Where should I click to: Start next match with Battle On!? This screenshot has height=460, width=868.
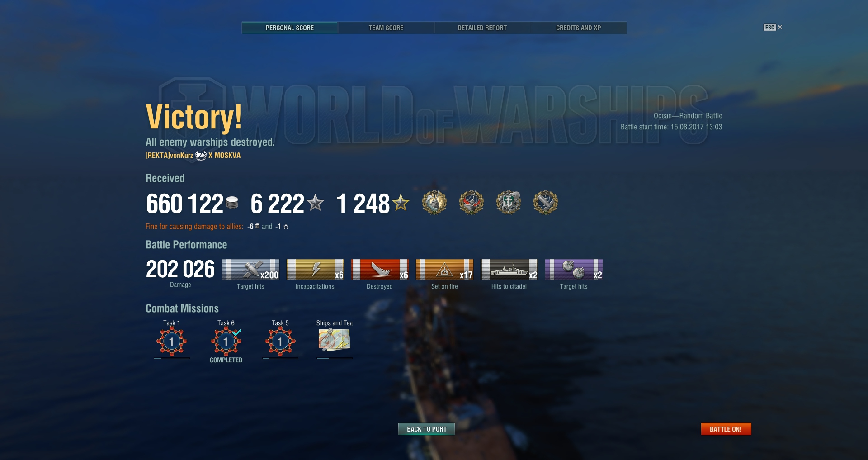tap(726, 429)
